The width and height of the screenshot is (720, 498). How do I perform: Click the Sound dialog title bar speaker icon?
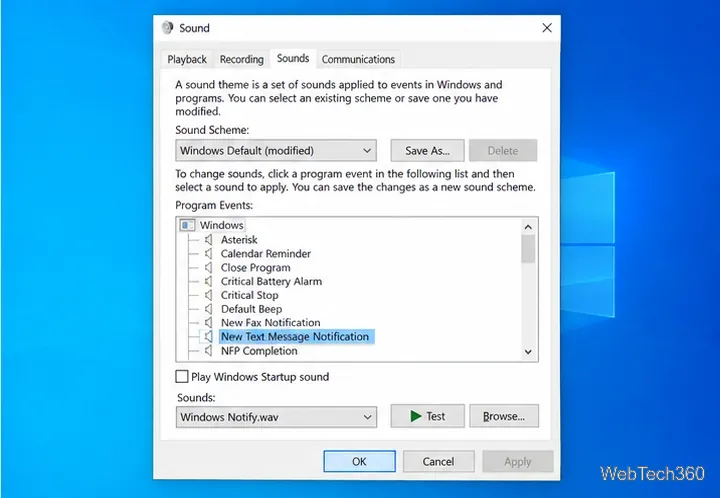click(x=167, y=28)
